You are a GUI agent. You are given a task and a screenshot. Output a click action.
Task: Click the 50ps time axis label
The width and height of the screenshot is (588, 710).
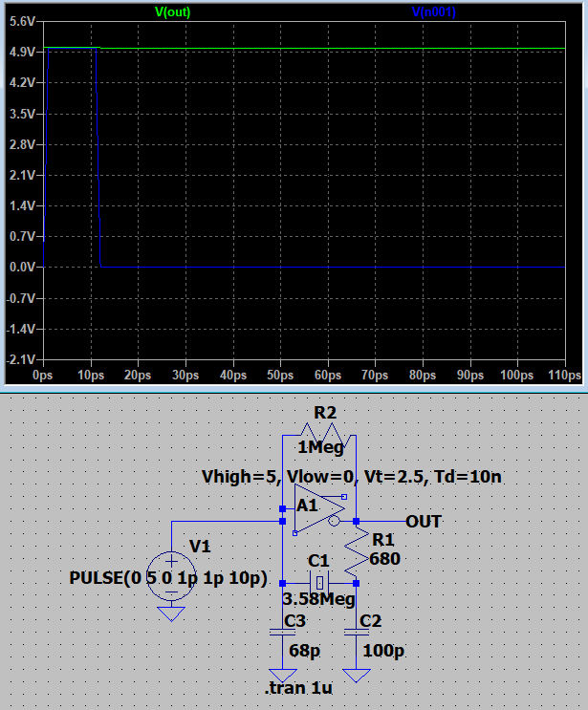coord(280,376)
